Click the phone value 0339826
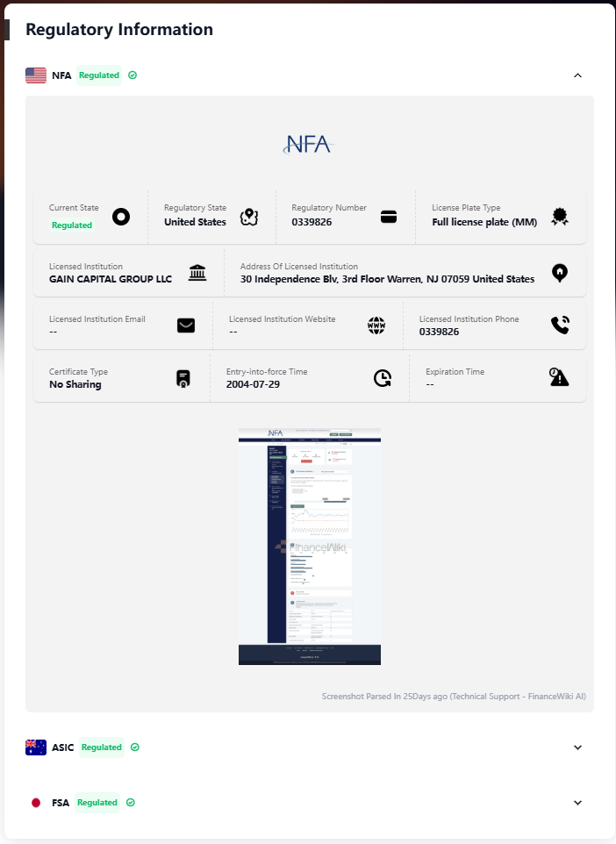This screenshot has width=616, height=844. [x=440, y=332]
